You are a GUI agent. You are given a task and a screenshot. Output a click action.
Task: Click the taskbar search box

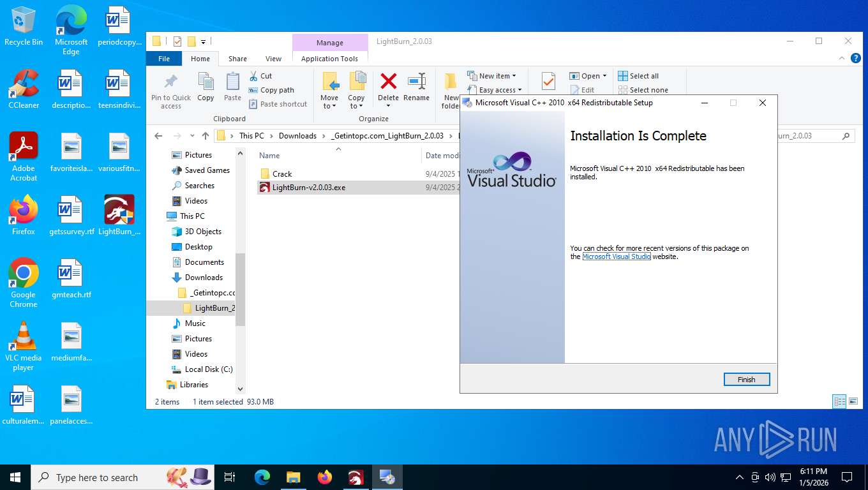(121, 477)
